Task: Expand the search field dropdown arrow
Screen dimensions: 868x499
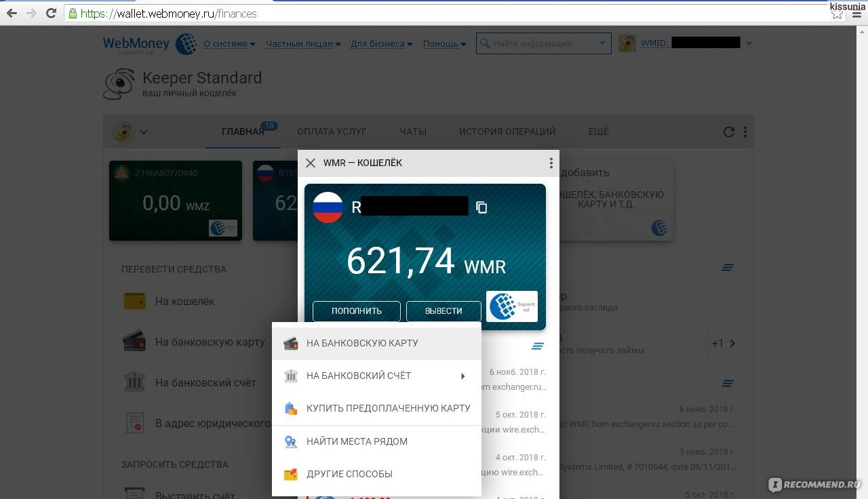Action: pos(603,43)
